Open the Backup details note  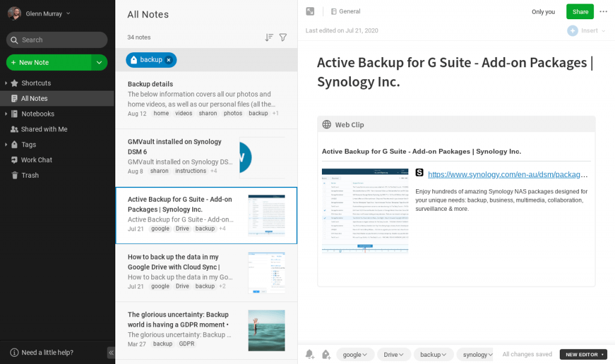tap(207, 100)
